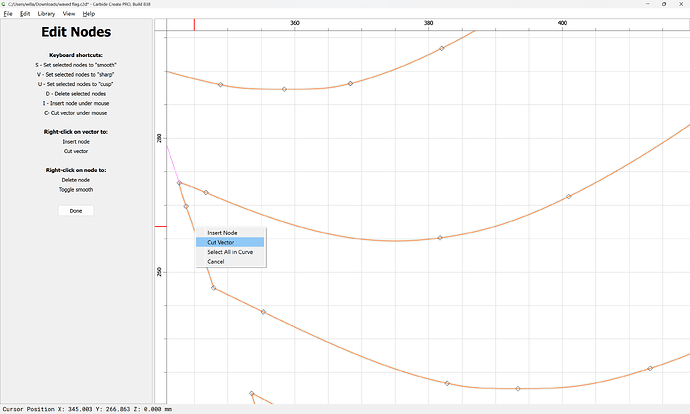Click the red marker on the horizontal ruler
Image resolution: width=690 pixels, height=414 pixels.
point(194,24)
